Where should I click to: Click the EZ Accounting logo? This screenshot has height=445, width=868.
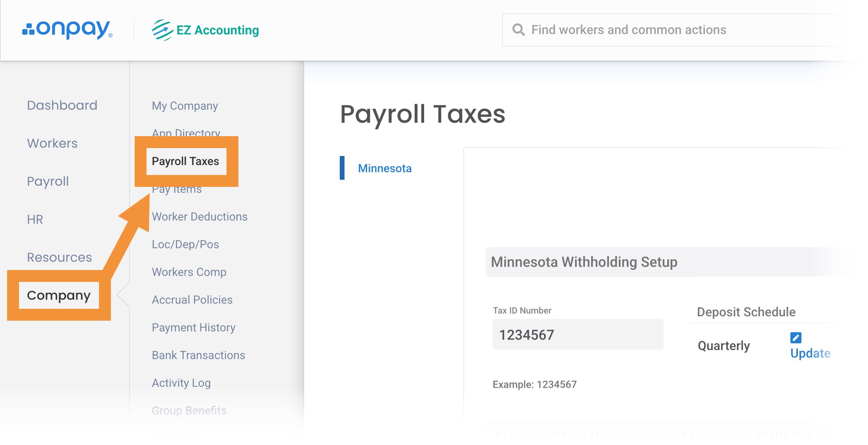tap(206, 30)
